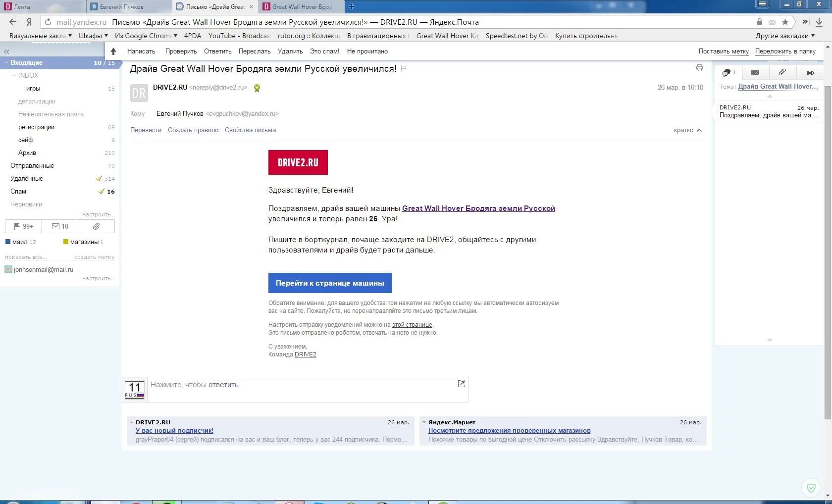
Task: Click Создать правило link
Action: 193,130
